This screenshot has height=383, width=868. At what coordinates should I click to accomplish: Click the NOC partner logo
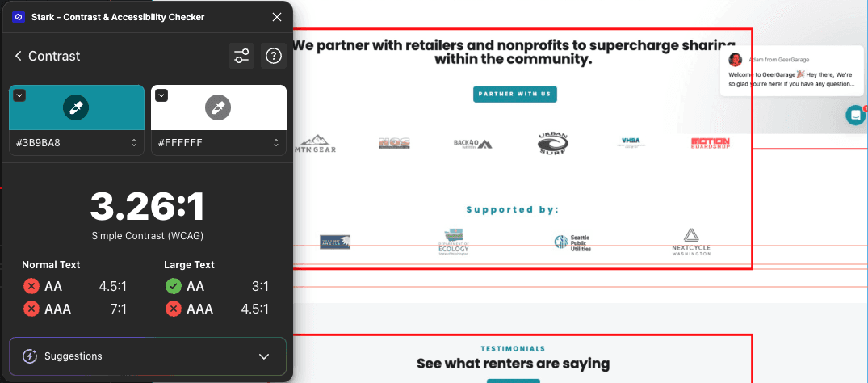click(x=394, y=144)
